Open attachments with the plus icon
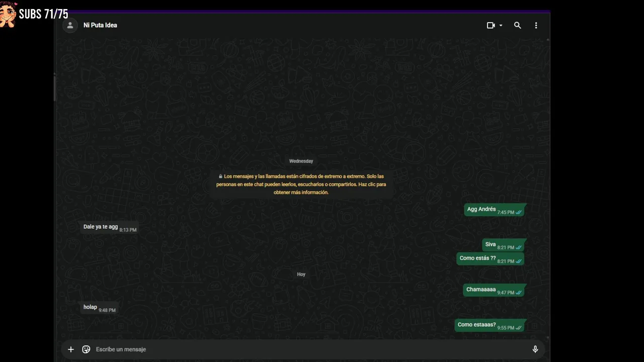This screenshot has width=644, height=362. pyautogui.click(x=71, y=349)
